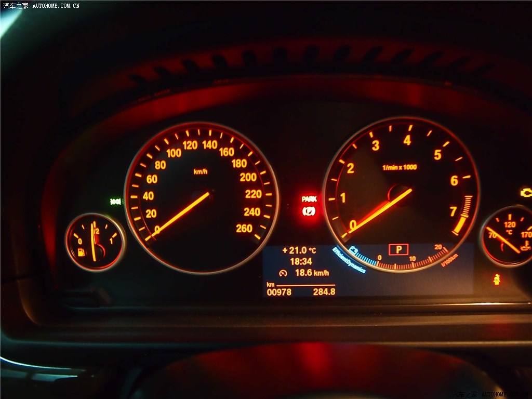Click the 18.6 km/h average speed value

[312, 273]
